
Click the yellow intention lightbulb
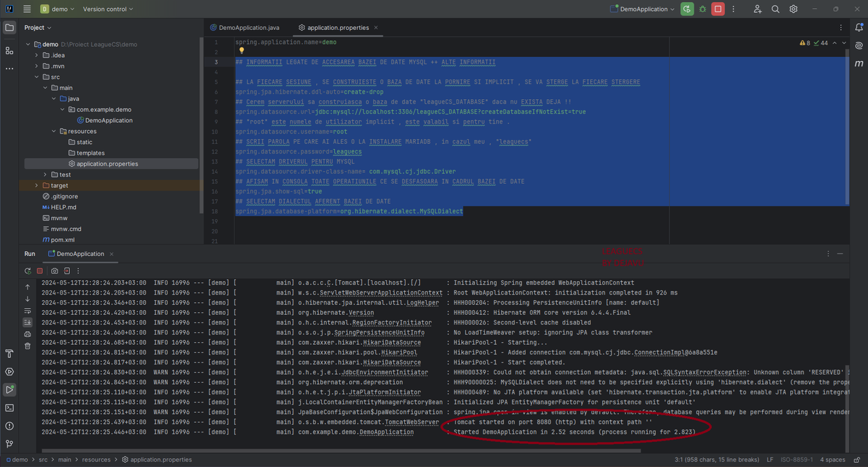point(241,51)
